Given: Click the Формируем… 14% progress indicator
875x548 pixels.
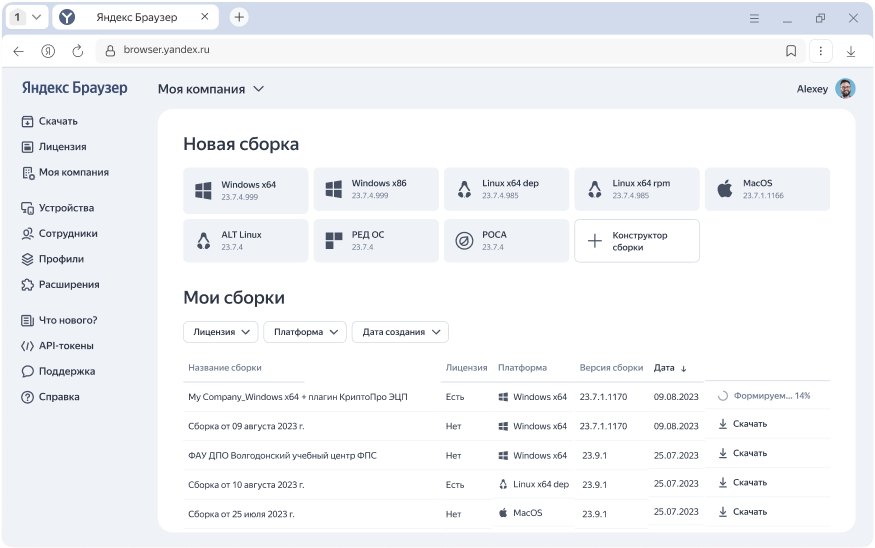Looking at the screenshot, I should pos(764,396).
